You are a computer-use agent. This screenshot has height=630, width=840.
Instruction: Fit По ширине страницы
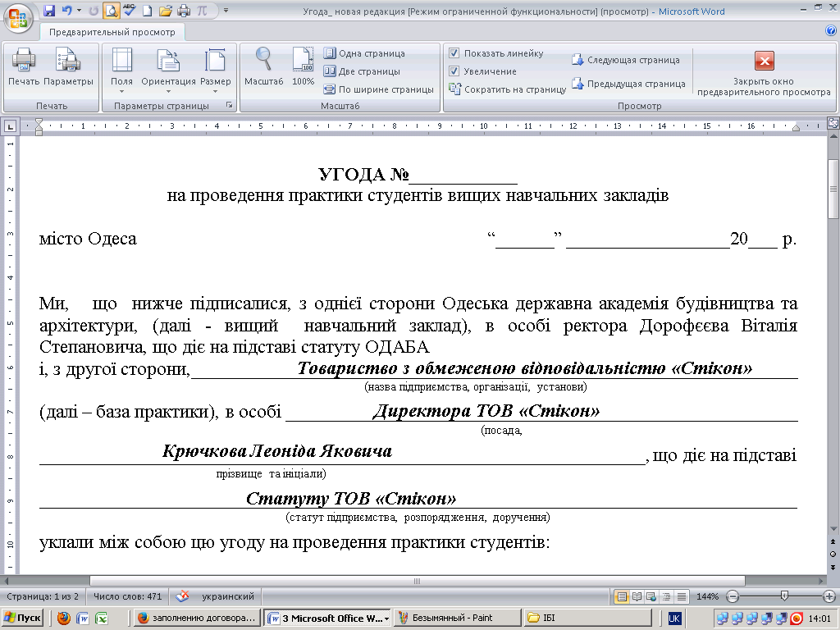coord(379,89)
